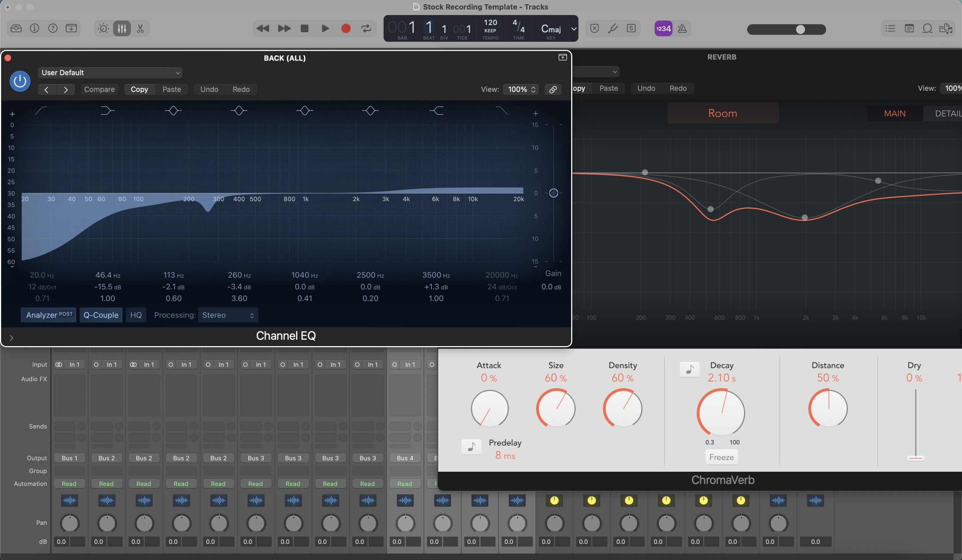Open the User Default preset dropdown
This screenshot has width=962, height=560.
[x=110, y=73]
